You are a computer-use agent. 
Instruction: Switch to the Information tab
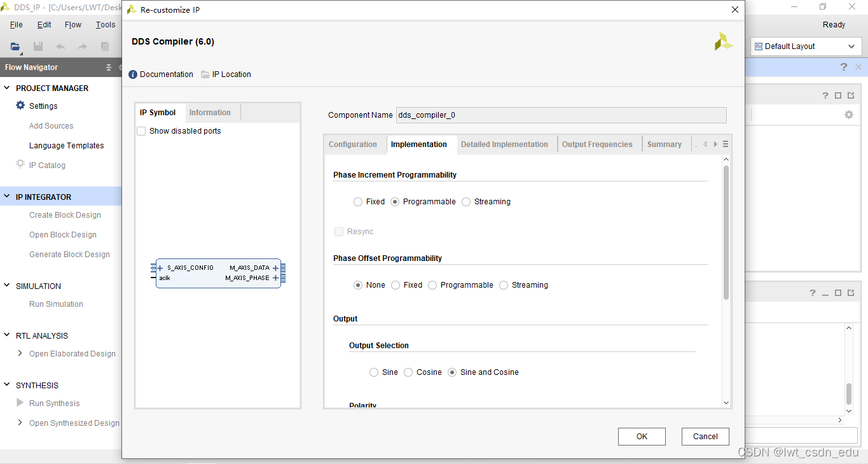click(210, 113)
